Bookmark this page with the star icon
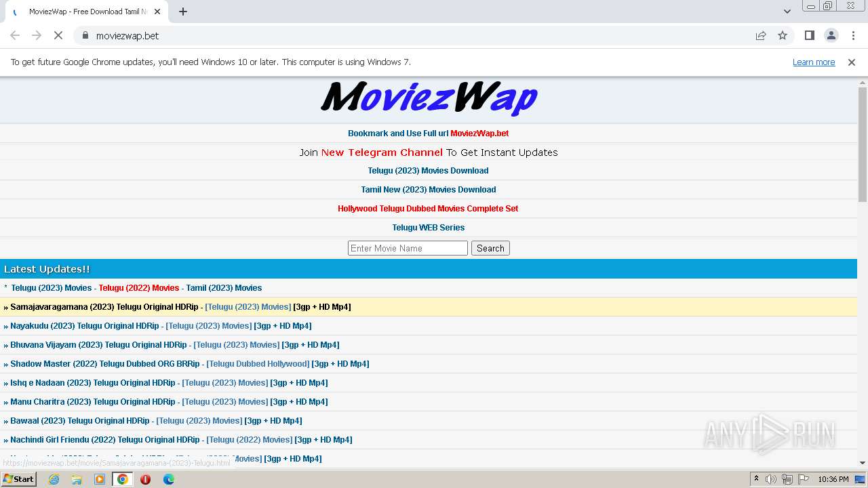The height and width of the screenshot is (488, 868). tap(783, 35)
